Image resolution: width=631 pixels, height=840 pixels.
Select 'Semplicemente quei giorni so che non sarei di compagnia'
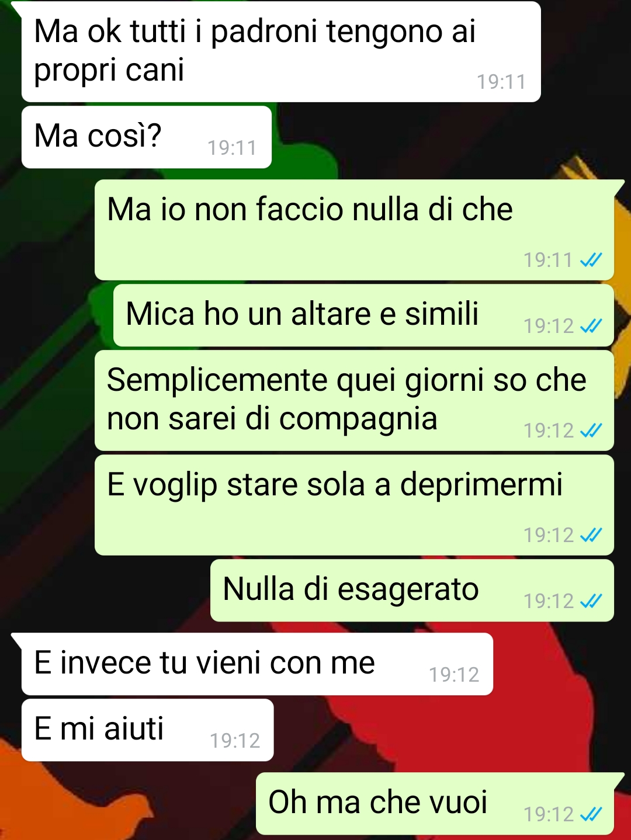[x=354, y=401]
